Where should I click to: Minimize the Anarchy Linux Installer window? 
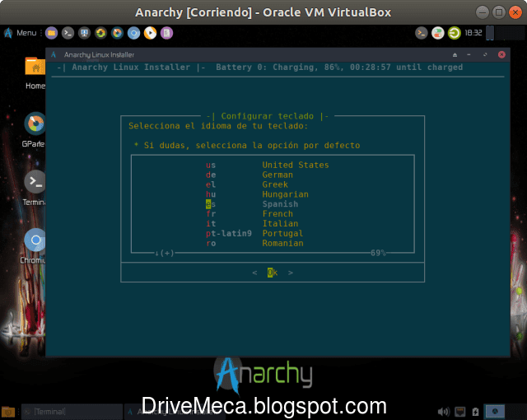(469, 54)
